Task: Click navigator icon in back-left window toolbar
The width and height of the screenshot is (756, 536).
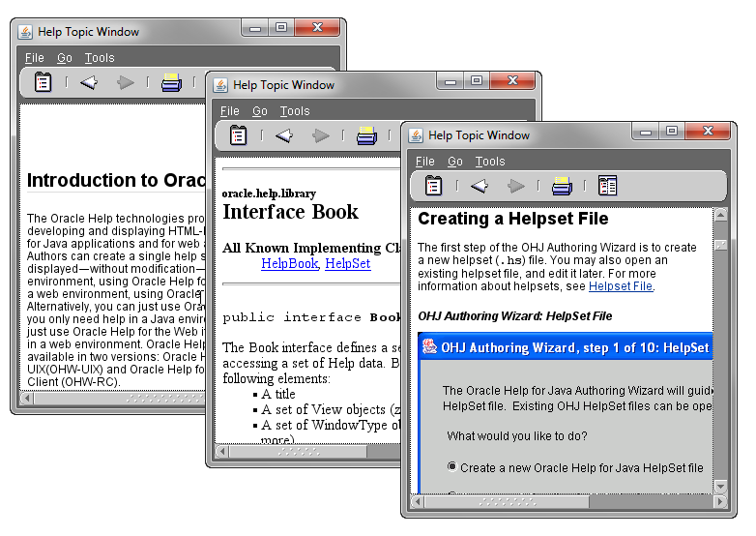Action: [x=43, y=82]
